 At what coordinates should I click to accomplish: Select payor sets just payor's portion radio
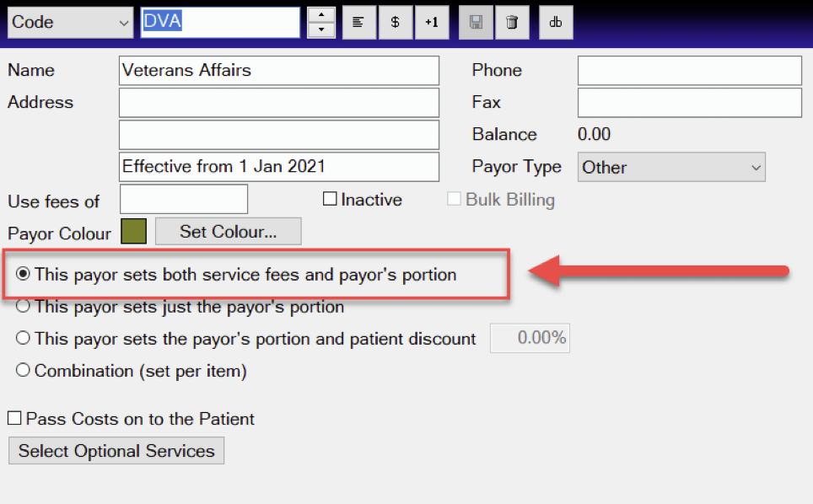23,306
